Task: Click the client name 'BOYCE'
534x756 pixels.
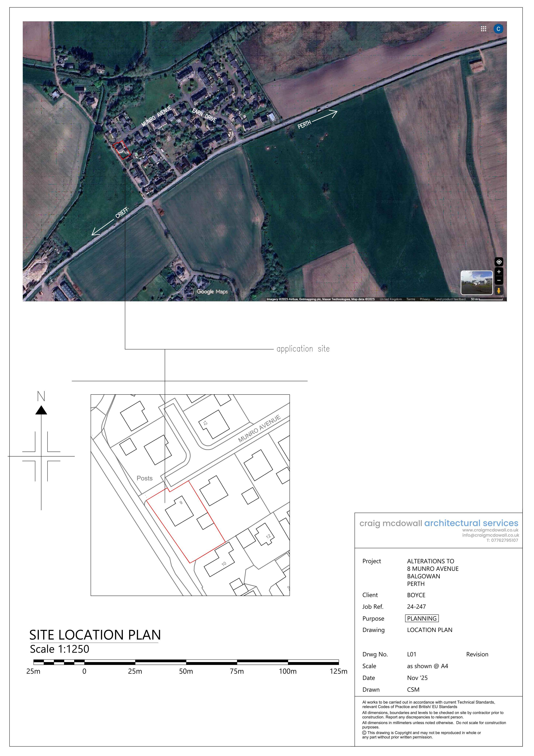Action: click(416, 595)
